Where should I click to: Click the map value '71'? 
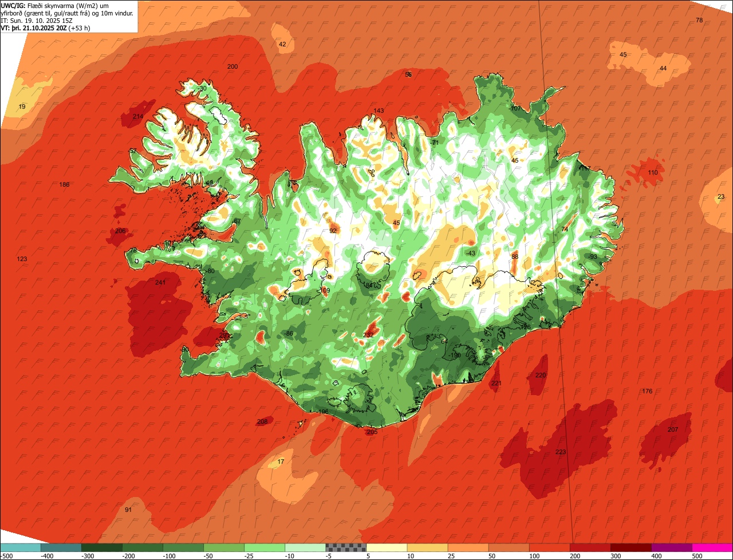click(435, 143)
